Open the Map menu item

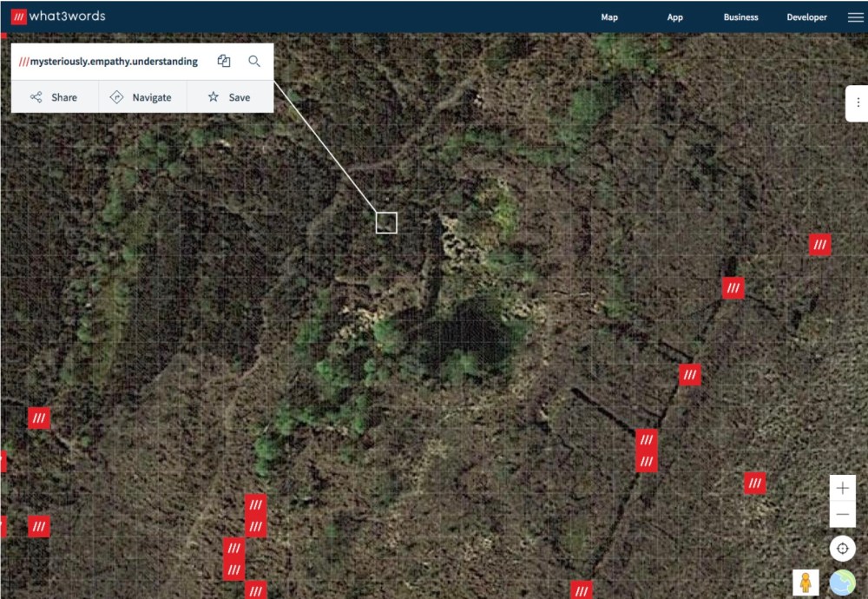pos(609,17)
